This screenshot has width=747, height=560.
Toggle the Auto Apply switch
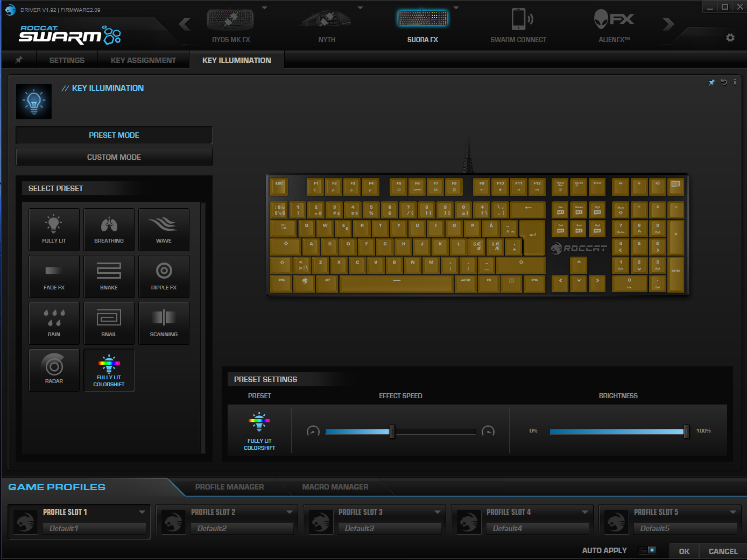[647, 550]
